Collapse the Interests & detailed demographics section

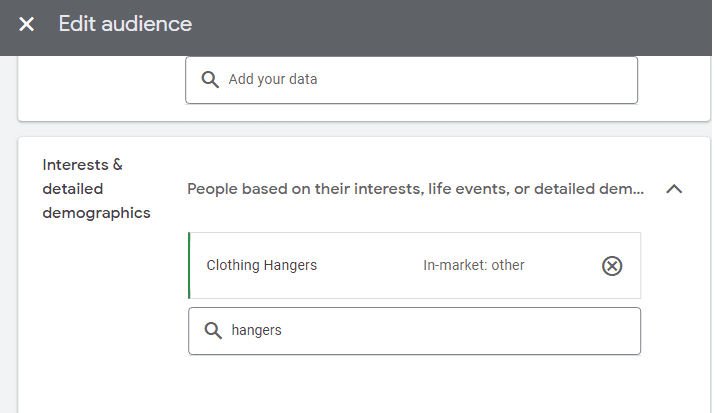point(674,188)
